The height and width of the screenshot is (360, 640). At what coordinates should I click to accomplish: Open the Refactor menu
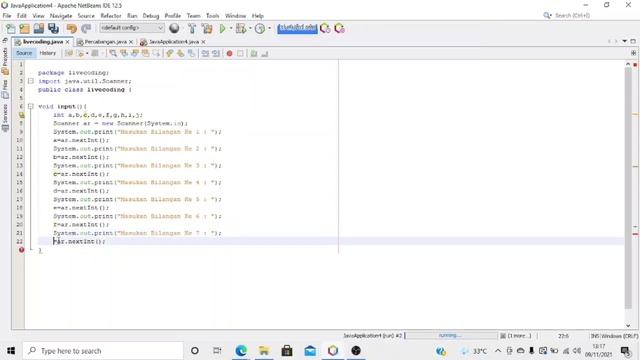[111, 16]
